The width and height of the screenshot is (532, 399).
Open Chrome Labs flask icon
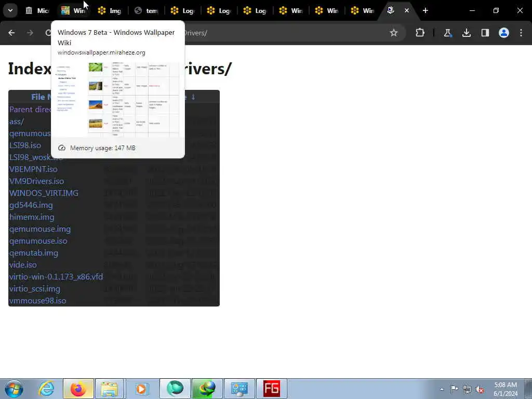[x=448, y=33]
